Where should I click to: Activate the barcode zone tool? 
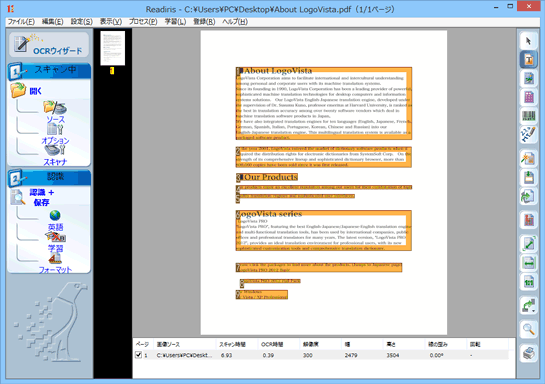pos(528,116)
